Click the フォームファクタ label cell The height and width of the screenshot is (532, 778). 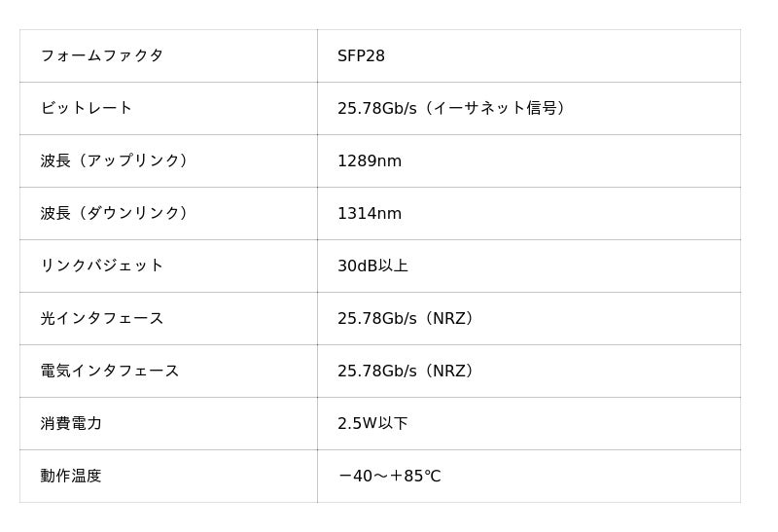[102, 56]
